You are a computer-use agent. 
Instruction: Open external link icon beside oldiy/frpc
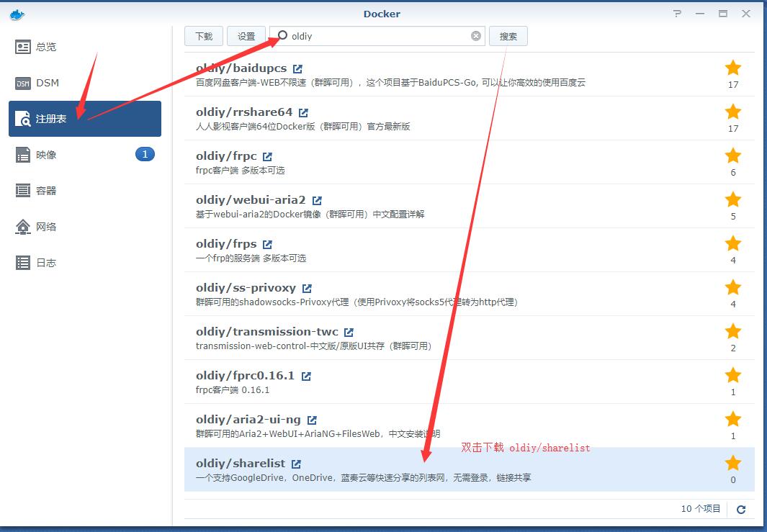click(267, 157)
